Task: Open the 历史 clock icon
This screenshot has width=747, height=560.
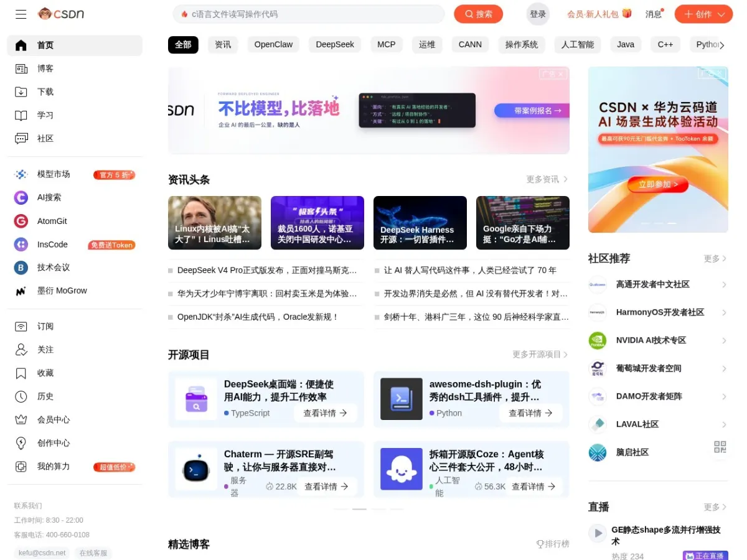Action: click(x=21, y=396)
